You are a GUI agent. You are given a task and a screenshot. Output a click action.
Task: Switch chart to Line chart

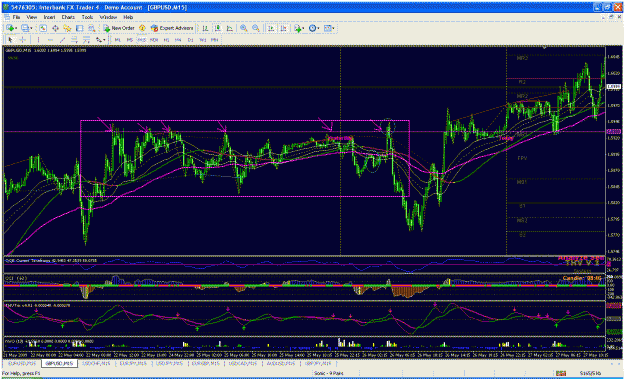pyautogui.click(x=230, y=28)
